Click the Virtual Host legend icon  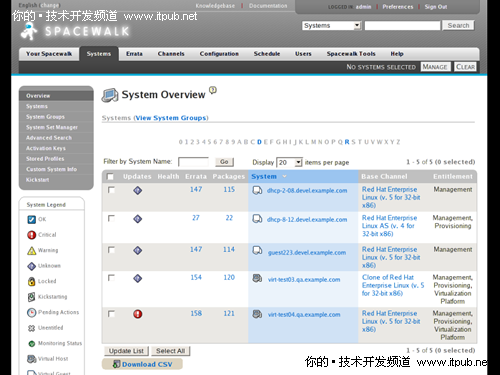31,359
